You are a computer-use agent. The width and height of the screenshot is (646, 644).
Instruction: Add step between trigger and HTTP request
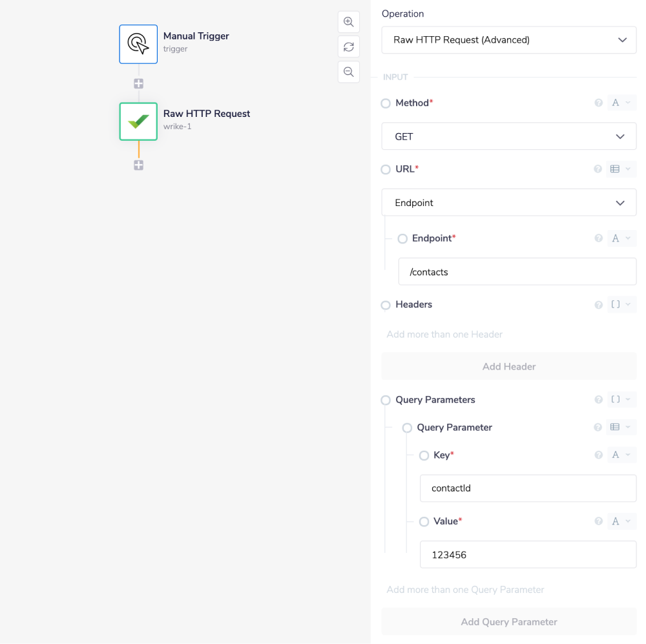click(x=138, y=83)
